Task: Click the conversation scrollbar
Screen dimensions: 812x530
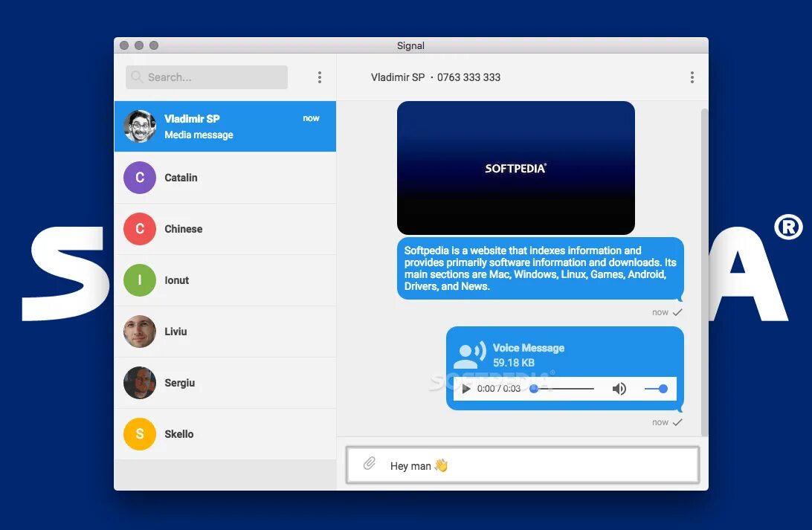Action: [704, 272]
